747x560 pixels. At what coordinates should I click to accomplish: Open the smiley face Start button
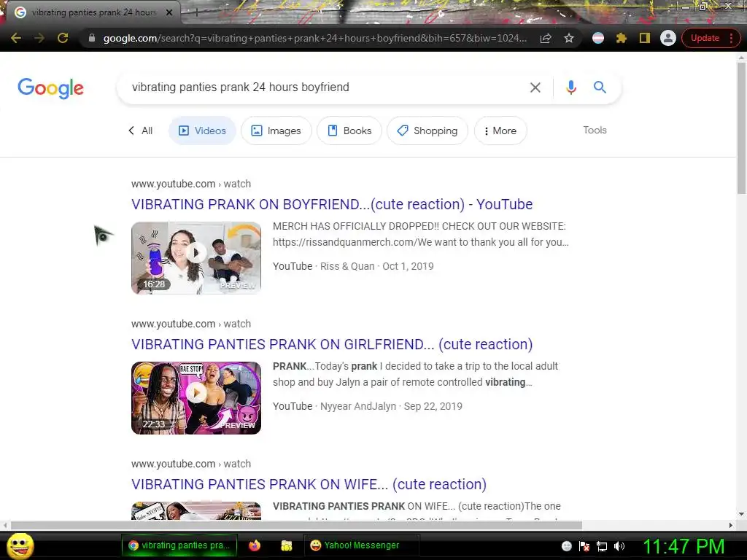[x=20, y=545]
